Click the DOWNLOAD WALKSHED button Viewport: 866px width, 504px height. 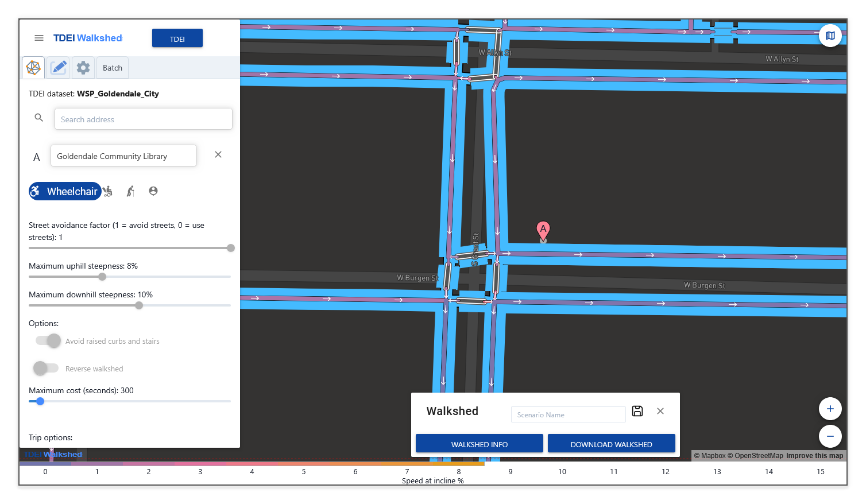611,444
